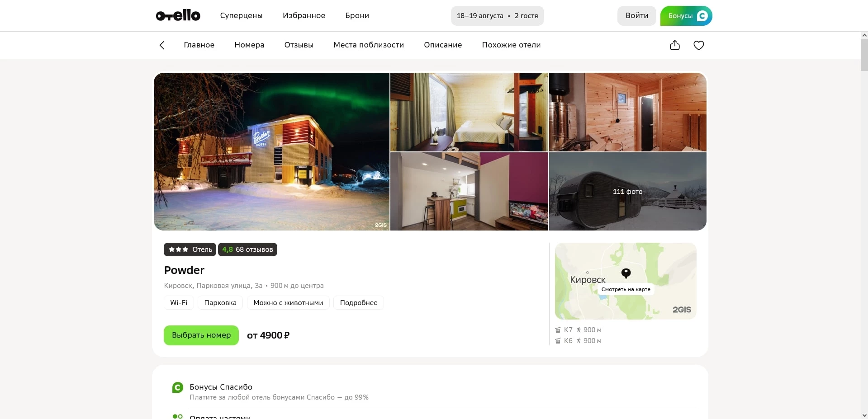868x419 pixels.
Task: Open the Бонусы button
Action: 686,16
